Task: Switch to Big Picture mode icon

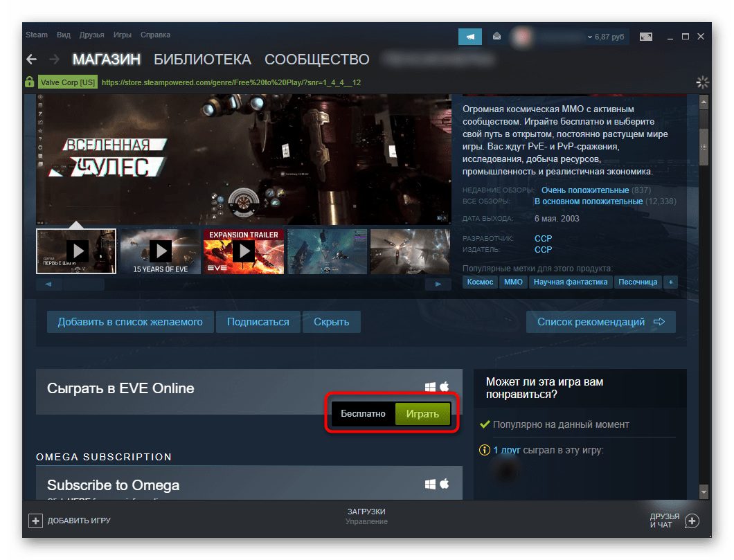Action: click(645, 36)
